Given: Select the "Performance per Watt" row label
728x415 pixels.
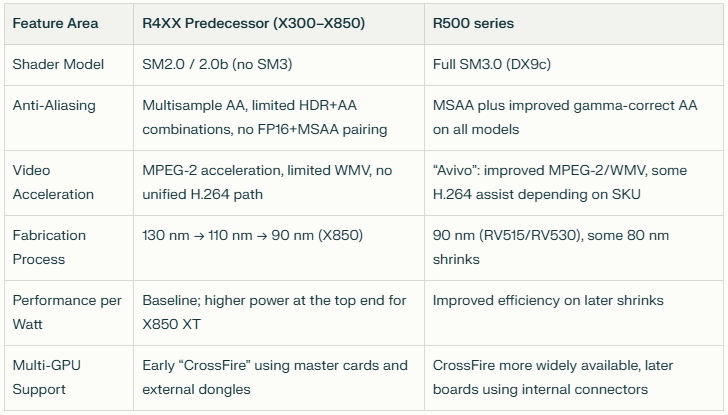Looking at the screenshot, I should (66, 312).
